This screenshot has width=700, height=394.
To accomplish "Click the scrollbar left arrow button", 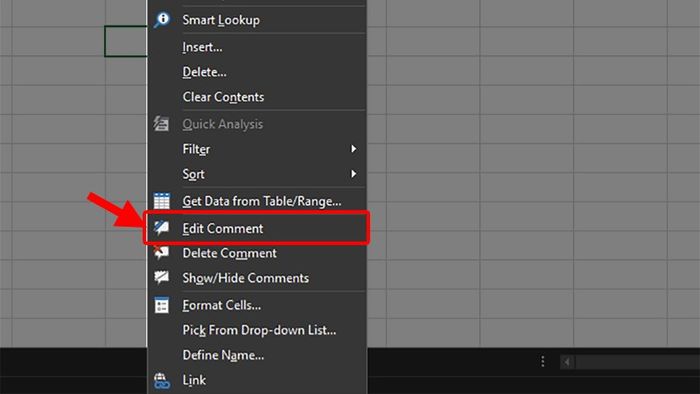I will (x=567, y=362).
